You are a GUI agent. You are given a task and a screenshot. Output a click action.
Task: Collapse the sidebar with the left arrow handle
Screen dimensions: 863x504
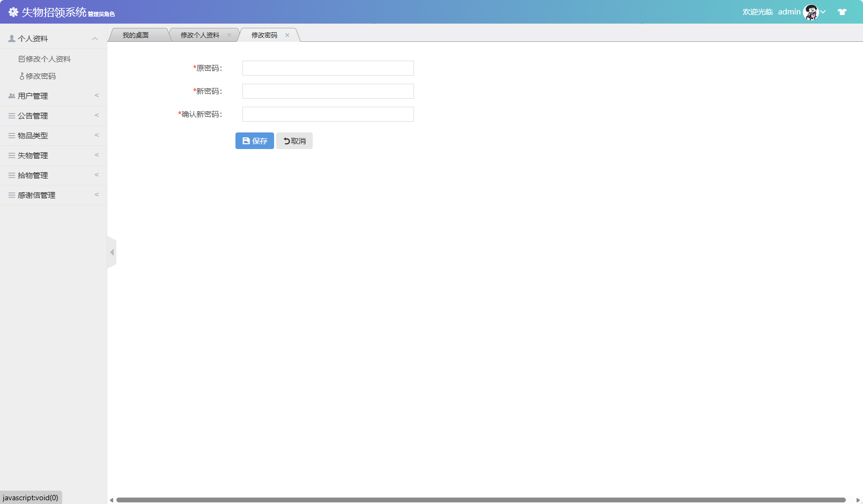coord(112,252)
